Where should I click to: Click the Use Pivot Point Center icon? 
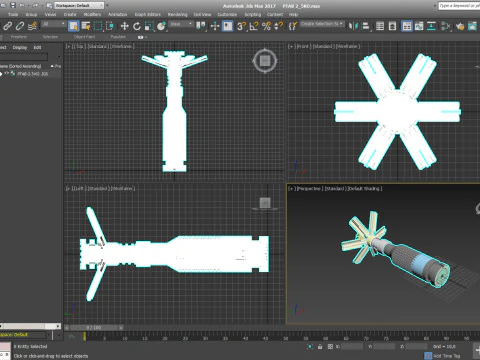pyautogui.click(x=201, y=26)
